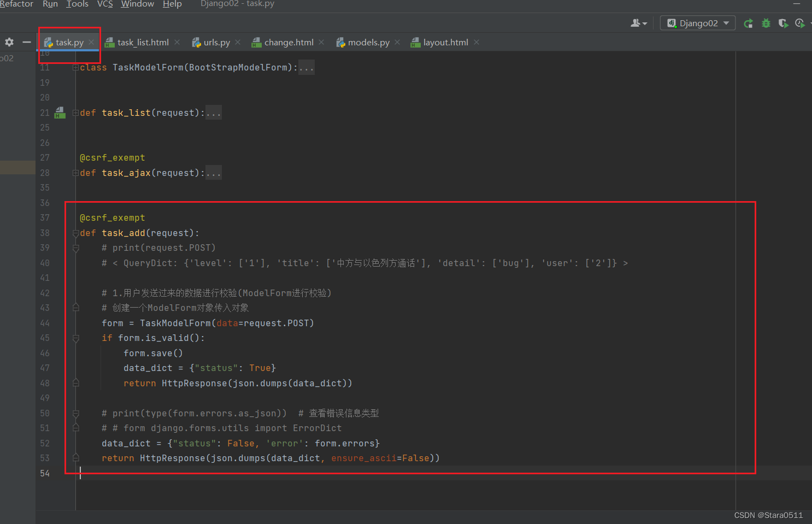The height and width of the screenshot is (524, 812).
Task: Expand the folded task_list function
Action: pyautogui.click(x=75, y=113)
